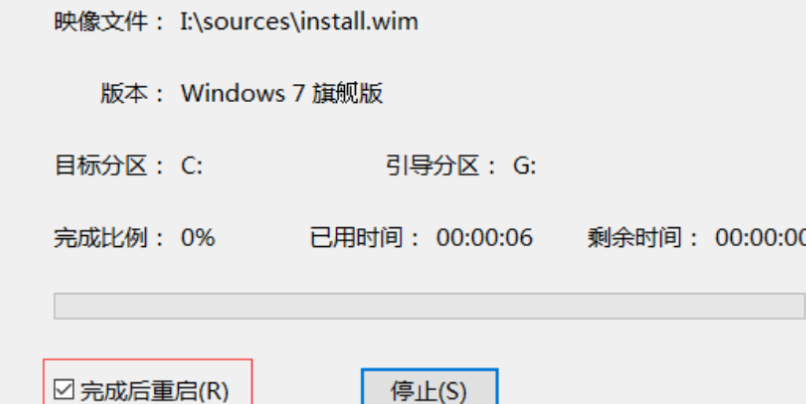Click the I:\sources folder part of path
The width and height of the screenshot is (806, 404).
pos(236,22)
